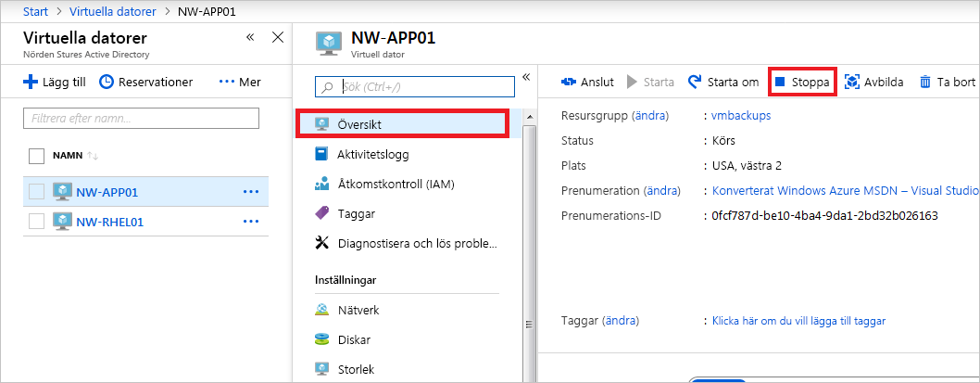Click the Översikt monitor icon
Image resolution: width=980 pixels, height=383 pixels.
321,124
